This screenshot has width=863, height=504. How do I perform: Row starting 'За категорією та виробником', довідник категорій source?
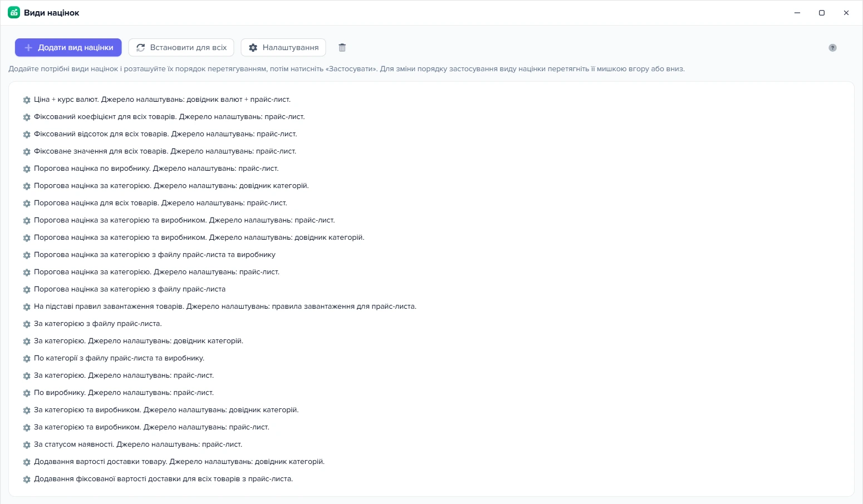(x=166, y=410)
